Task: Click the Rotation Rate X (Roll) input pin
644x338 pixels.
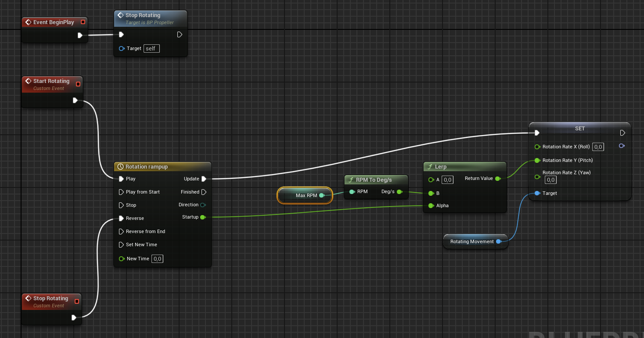Action: 537,147
